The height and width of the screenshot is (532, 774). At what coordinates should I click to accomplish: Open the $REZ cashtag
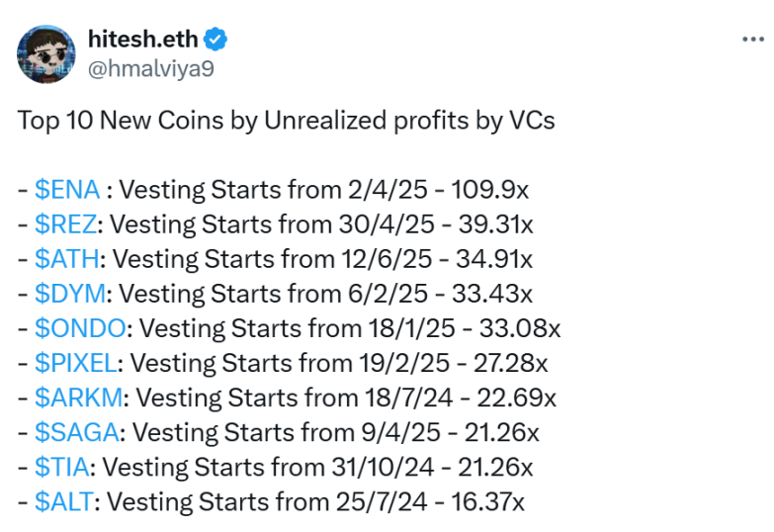tap(66, 224)
